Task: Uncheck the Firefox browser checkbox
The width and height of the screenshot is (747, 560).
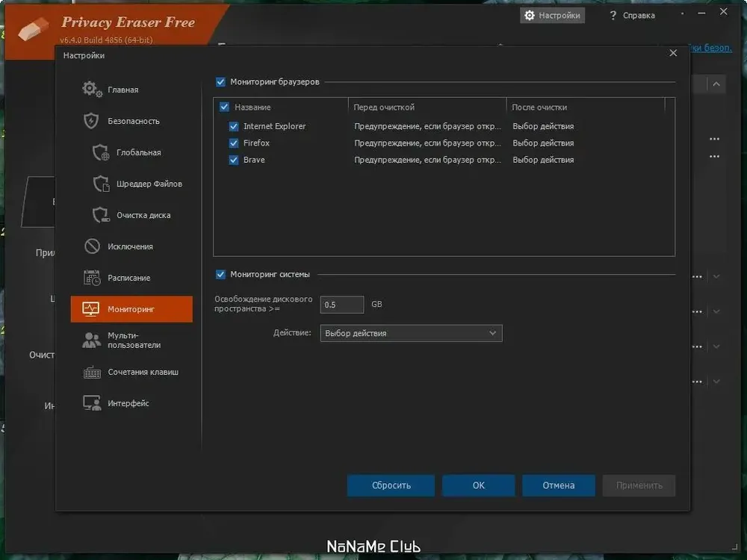Action: click(x=233, y=143)
